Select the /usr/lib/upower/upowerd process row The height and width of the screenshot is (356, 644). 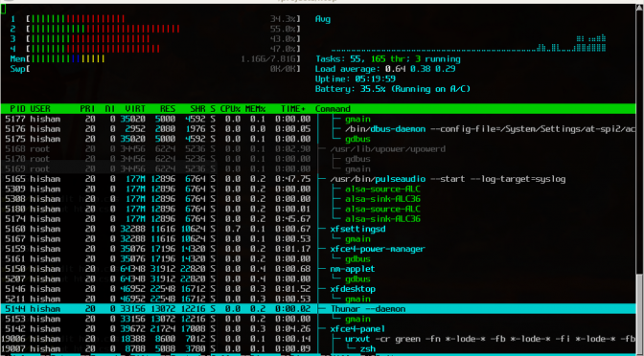click(318, 149)
